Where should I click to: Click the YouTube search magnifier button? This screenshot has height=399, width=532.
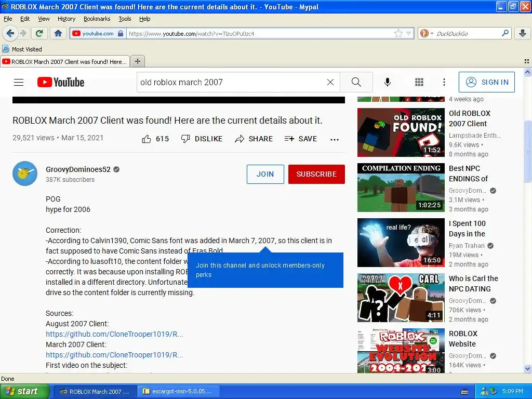point(356,82)
